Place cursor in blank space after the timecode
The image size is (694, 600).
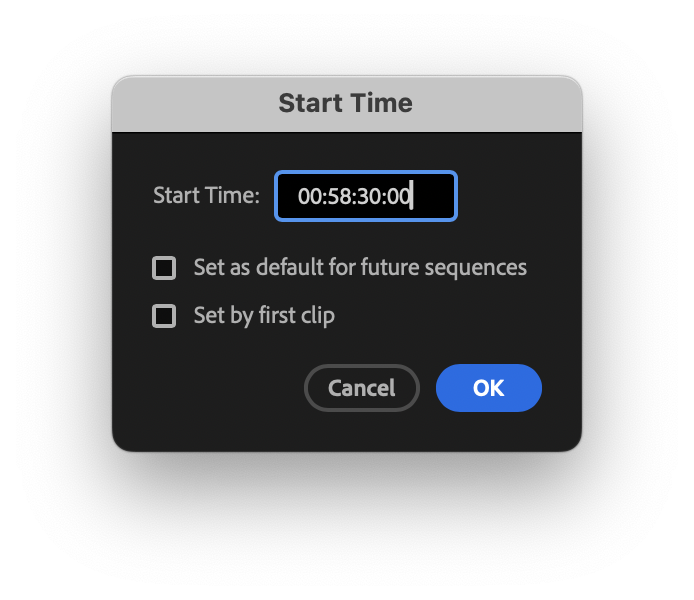tap(435, 196)
